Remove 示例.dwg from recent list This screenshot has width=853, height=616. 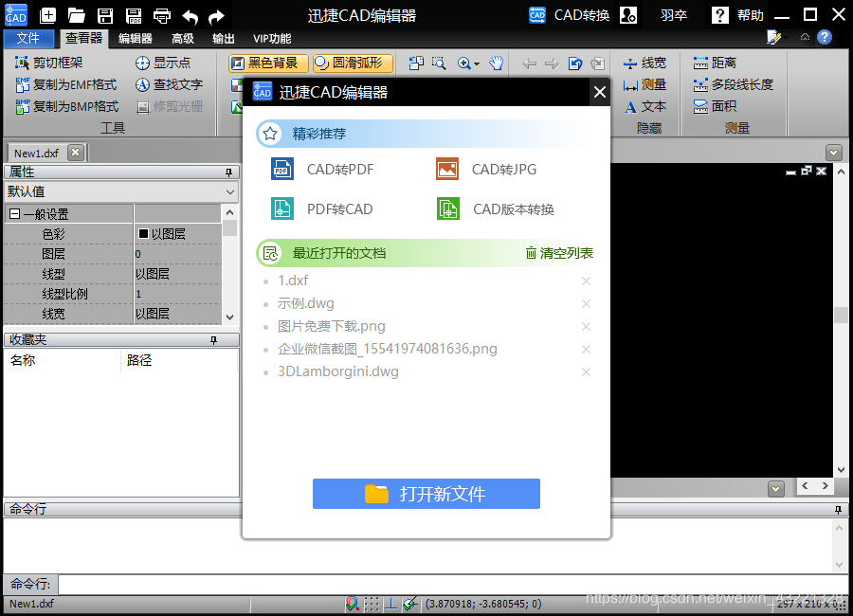click(586, 303)
